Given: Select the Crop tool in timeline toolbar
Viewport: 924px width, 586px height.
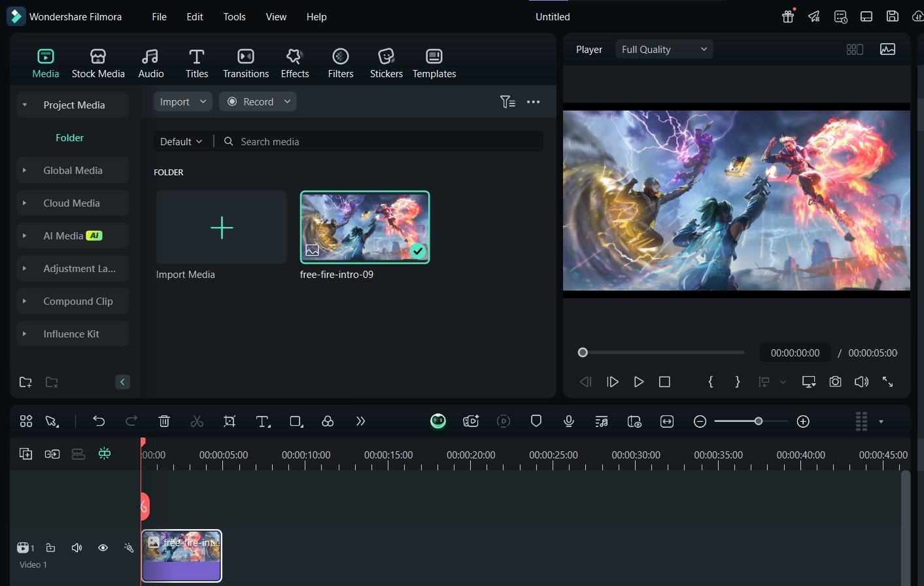Looking at the screenshot, I should pyautogui.click(x=230, y=421).
